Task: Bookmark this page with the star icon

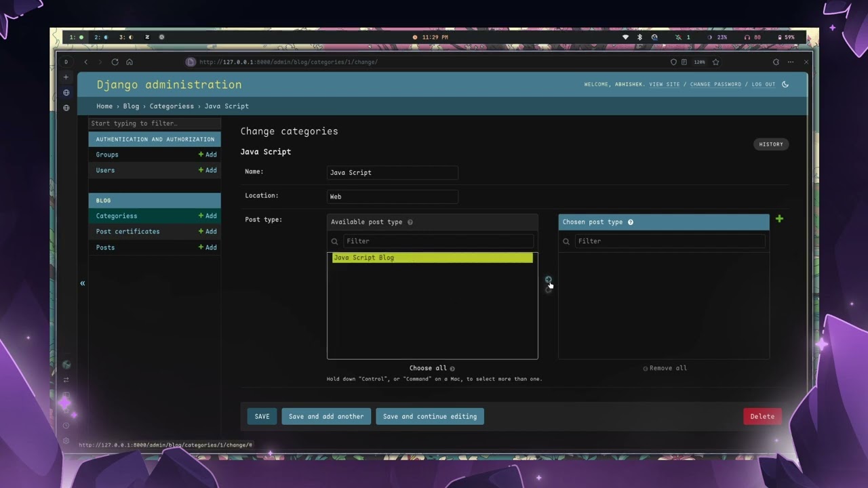Action: coord(715,62)
